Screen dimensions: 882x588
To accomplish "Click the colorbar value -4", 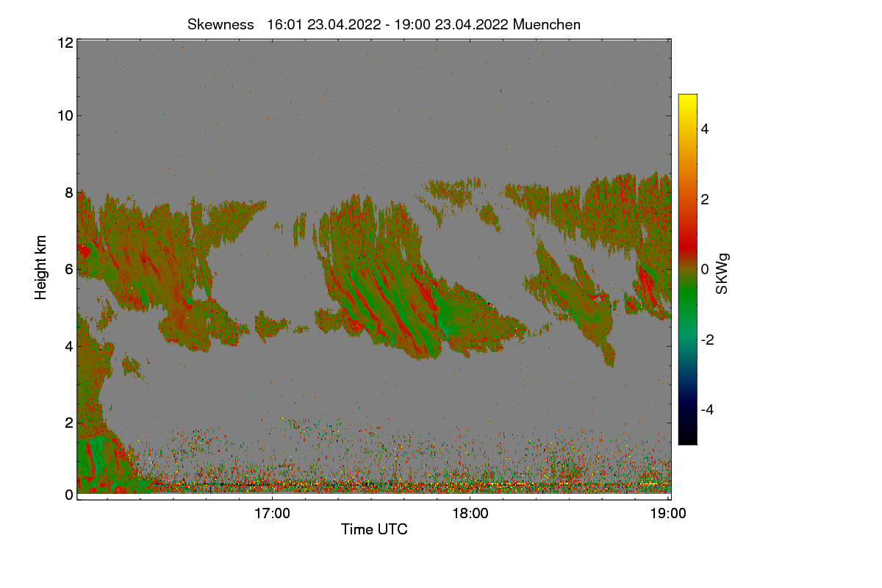I will (709, 409).
